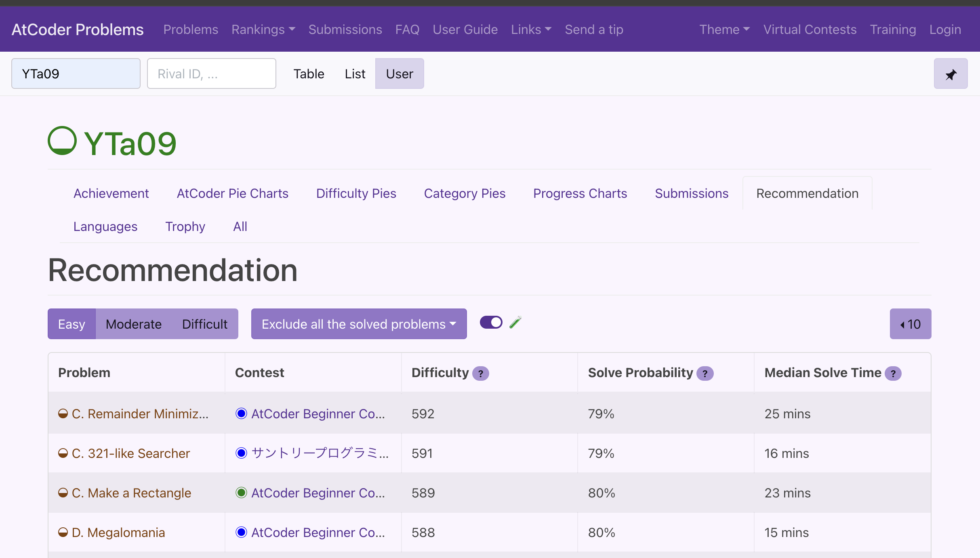Open the Rankings dropdown menu
This screenshot has height=558, width=980.
click(263, 29)
